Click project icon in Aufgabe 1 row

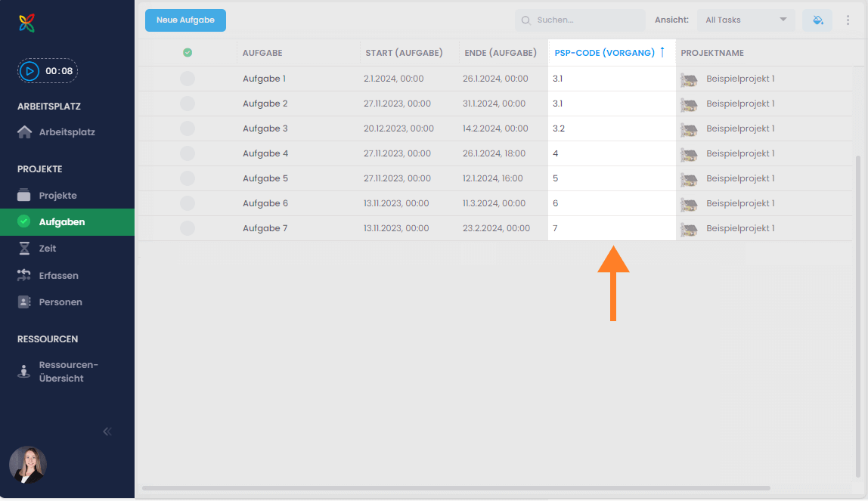click(690, 79)
